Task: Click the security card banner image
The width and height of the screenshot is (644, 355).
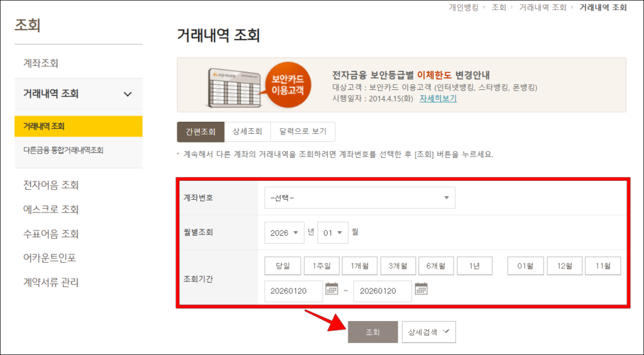Action: pos(235,88)
